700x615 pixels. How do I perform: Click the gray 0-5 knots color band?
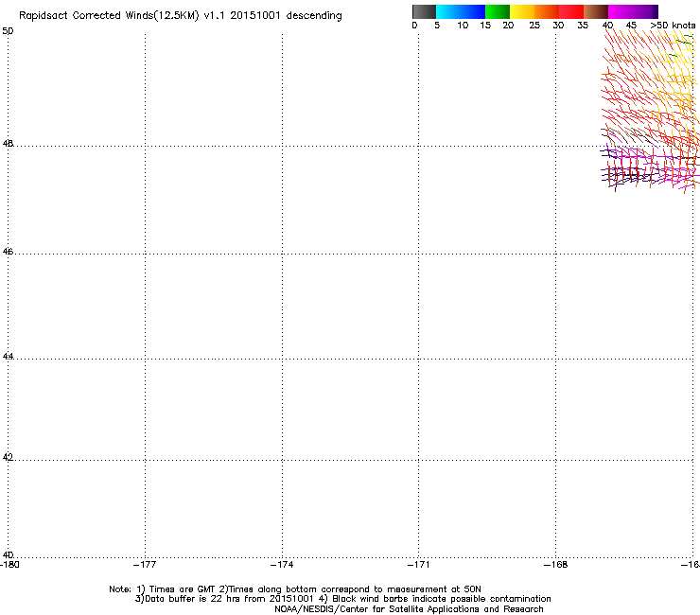click(424, 11)
